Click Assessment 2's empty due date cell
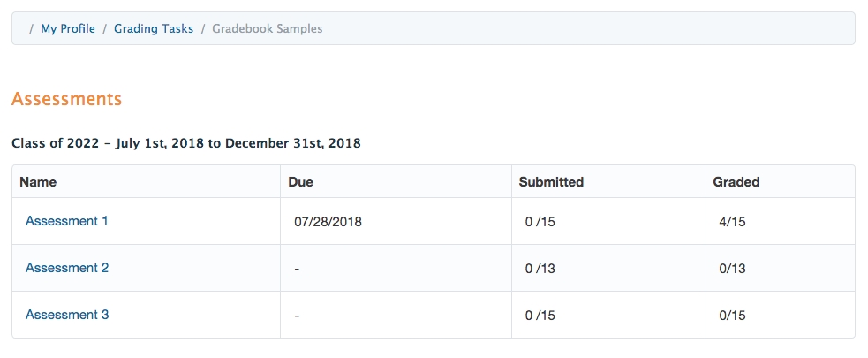 tap(298, 269)
